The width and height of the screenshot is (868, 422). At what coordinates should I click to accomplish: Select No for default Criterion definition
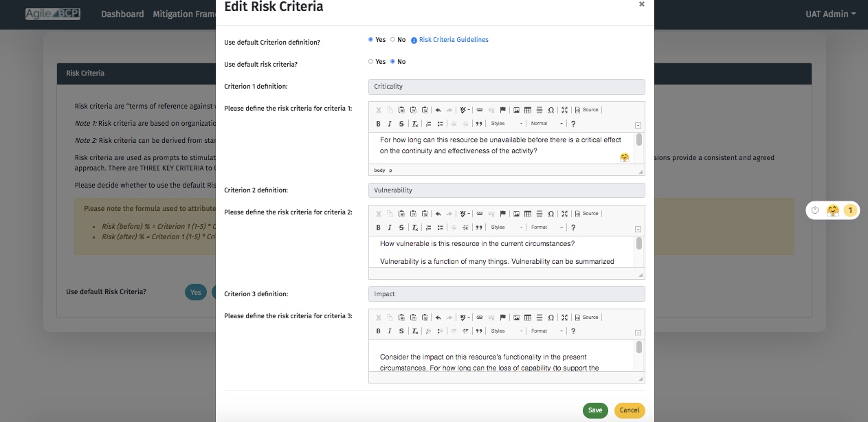[x=393, y=40]
